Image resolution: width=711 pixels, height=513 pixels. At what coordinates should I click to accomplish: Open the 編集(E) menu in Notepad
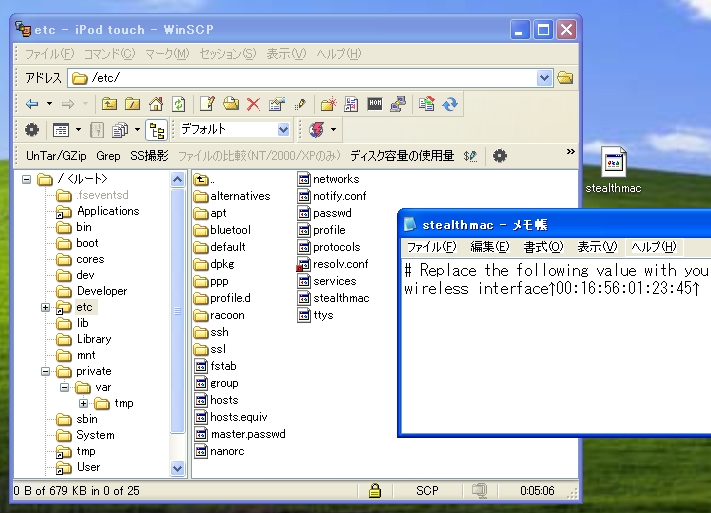(490, 247)
